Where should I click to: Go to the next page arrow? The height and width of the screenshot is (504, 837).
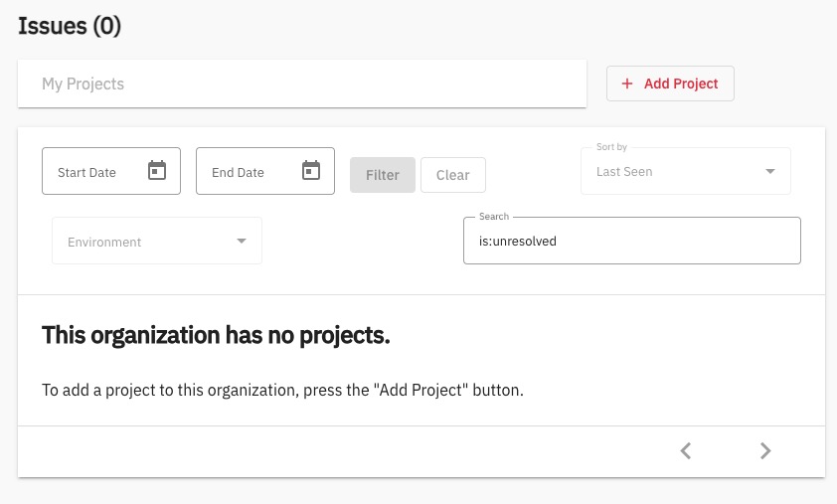point(764,451)
